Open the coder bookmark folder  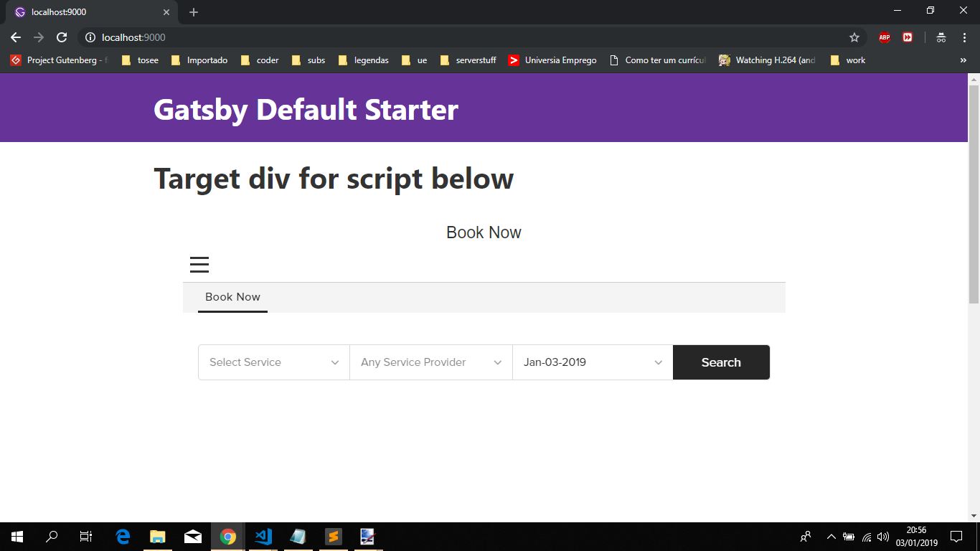coord(260,60)
